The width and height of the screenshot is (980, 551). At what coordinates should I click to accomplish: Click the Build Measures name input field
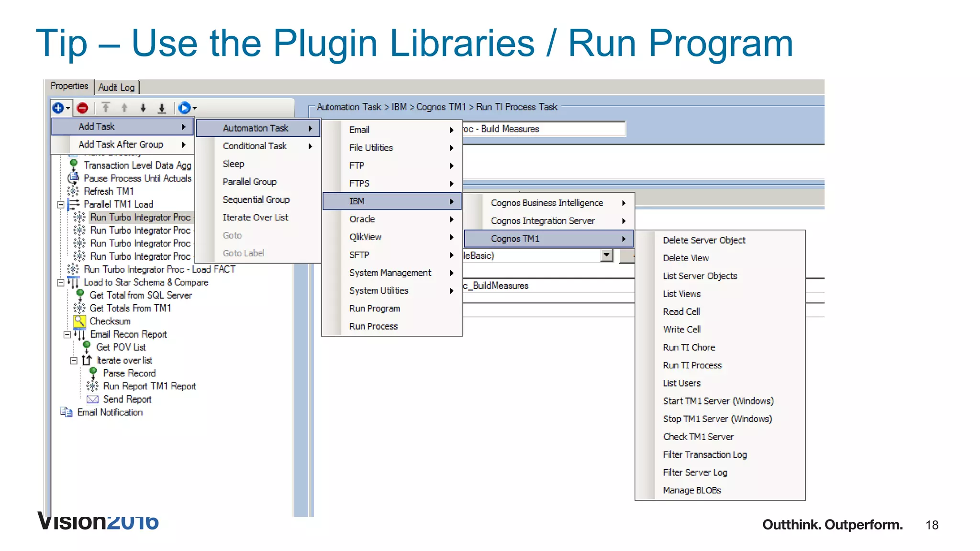[x=544, y=129]
